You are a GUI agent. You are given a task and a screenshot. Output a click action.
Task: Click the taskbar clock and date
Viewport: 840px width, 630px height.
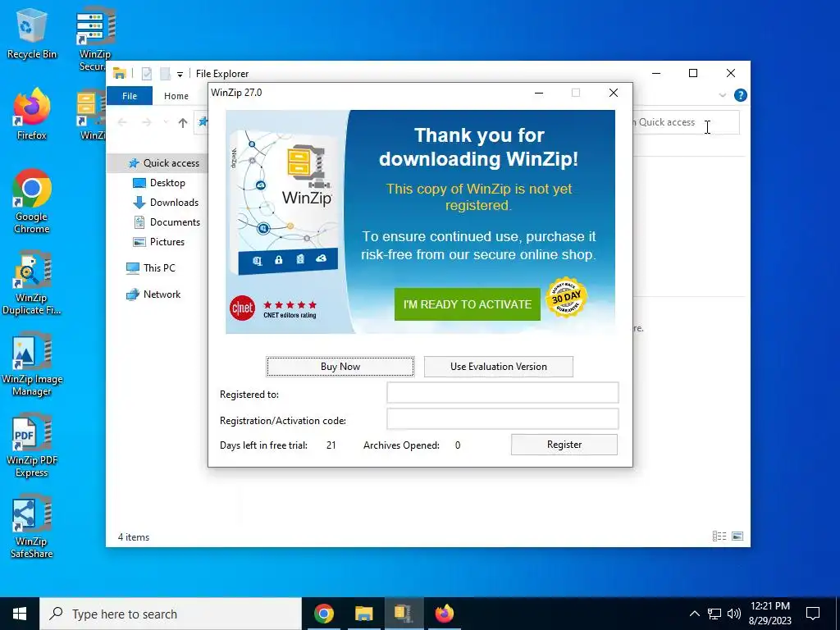tap(769, 614)
